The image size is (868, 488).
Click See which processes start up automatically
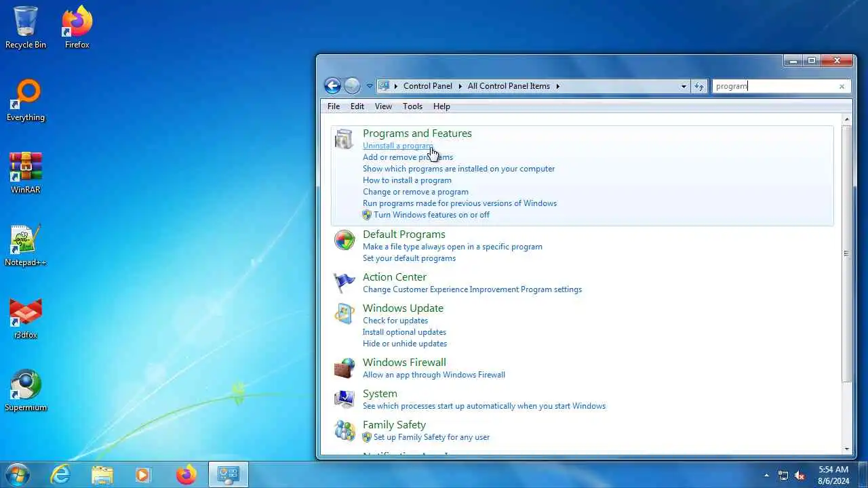[484, 406]
